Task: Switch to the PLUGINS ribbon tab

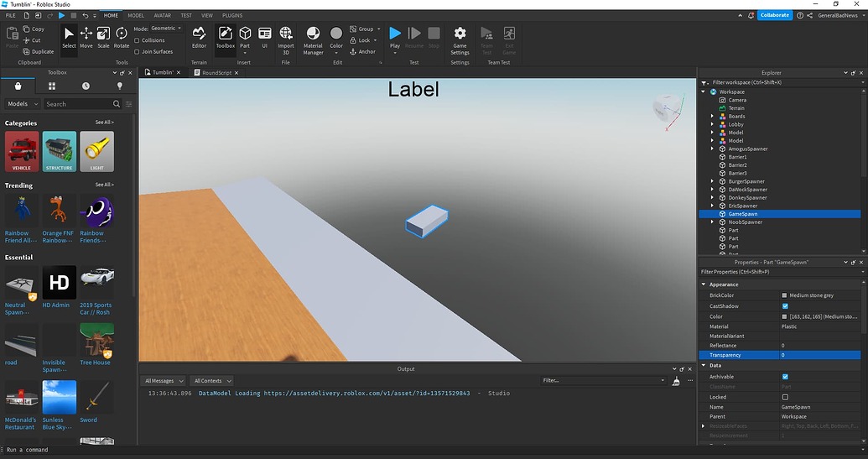Action: click(232, 15)
